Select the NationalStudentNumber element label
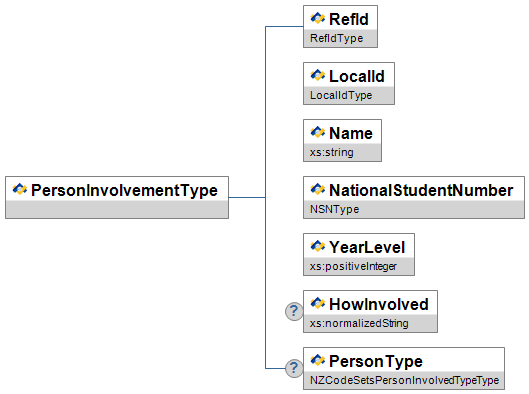This screenshot has width=529, height=394. click(421, 190)
